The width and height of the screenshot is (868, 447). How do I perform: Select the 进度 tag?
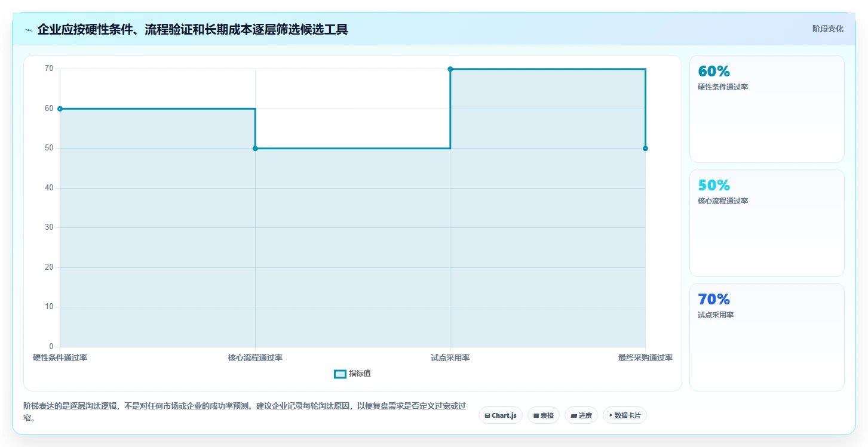581,415
